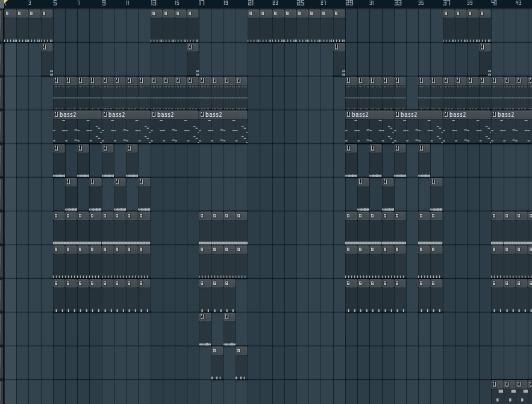Screen dimensions: 532x404
Task: Open menu icon of bass2 clip at bar 9
Action: [105, 114]
